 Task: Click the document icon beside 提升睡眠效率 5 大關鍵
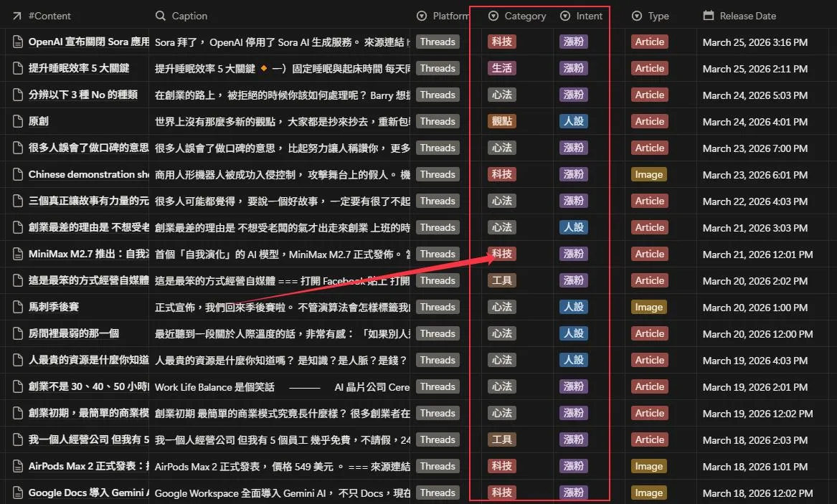[x=18, y=68]
